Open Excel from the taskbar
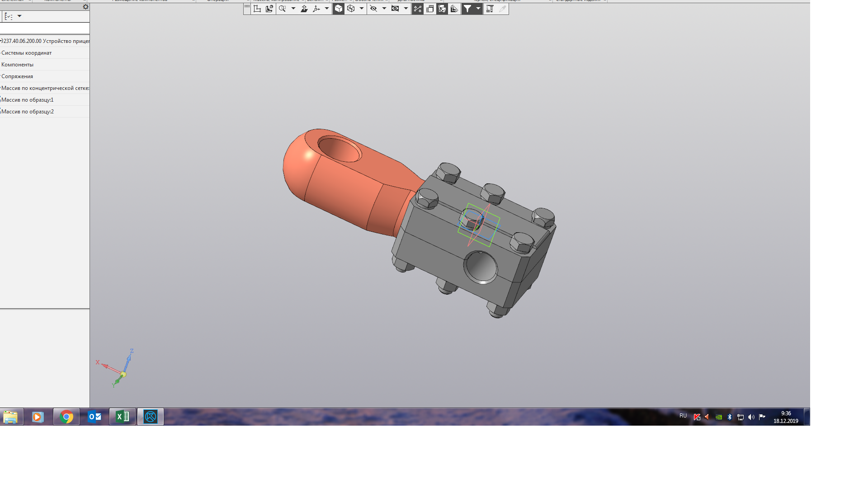The height and width of the screenshot is (488, 868). (x=123, y=417)
